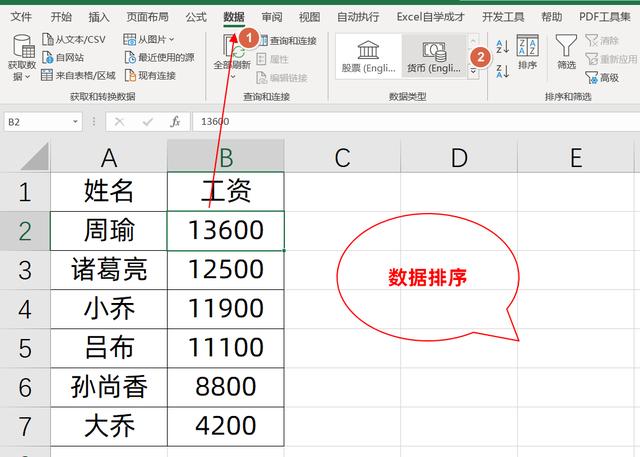
Task: Sort ascending with the A-Z icon
Action: [x=502, y=45]
